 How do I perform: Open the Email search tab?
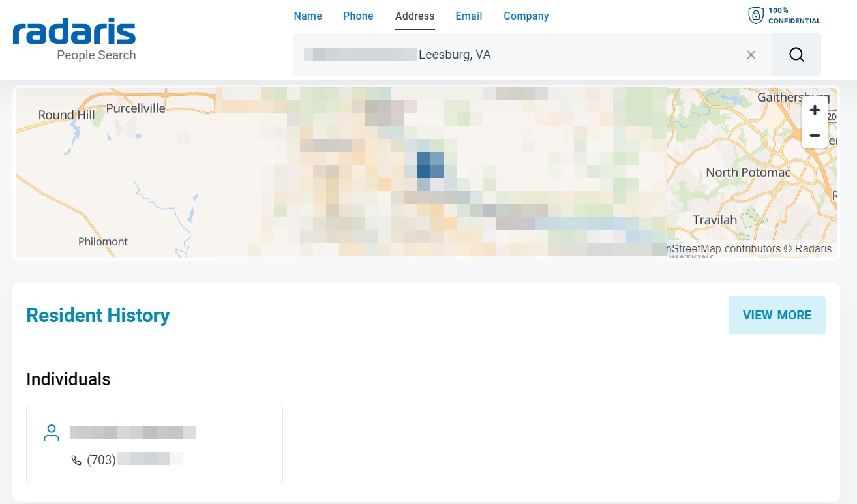(x=468, y=16)
